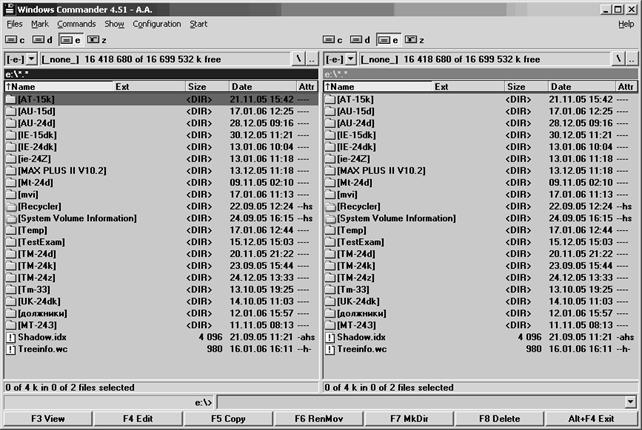Screen dimensions: 642x430
Task: Go to root directory in right panel
Action: tap(618, 59)
